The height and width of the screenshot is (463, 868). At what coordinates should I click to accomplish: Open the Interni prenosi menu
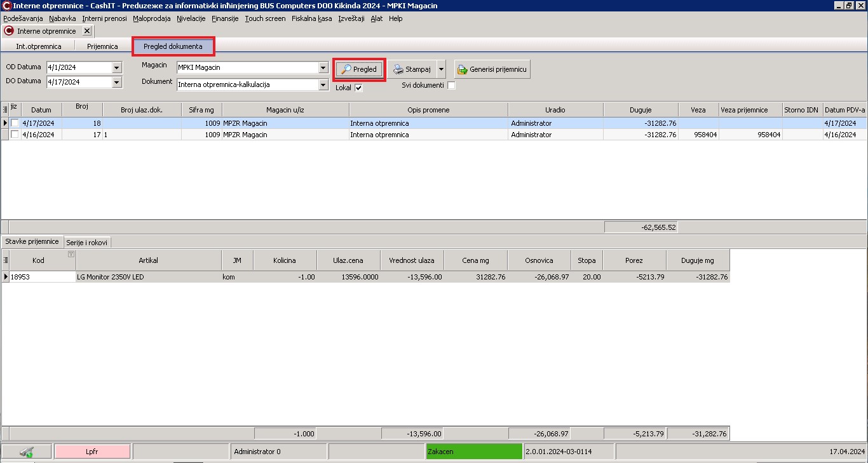pos(104,18)
